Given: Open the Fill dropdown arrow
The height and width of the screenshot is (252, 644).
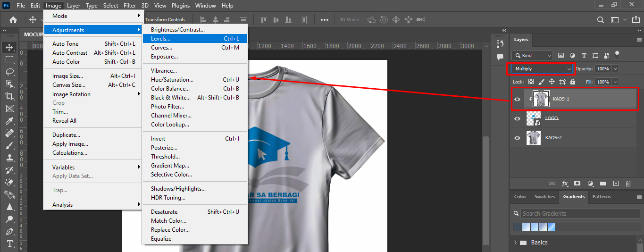Looking at the screenshot, I should (x=615, y=82).
